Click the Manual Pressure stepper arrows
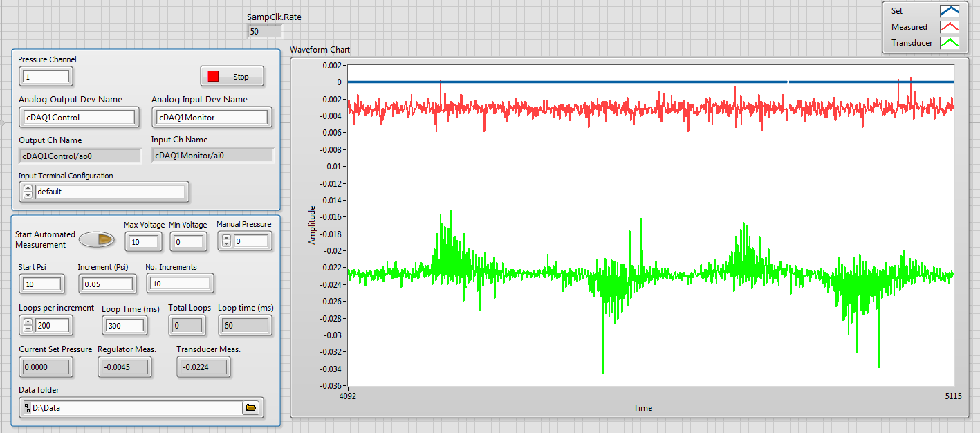Image resolution: width=980 pixels, height=433 pixels. pos(226,241)
